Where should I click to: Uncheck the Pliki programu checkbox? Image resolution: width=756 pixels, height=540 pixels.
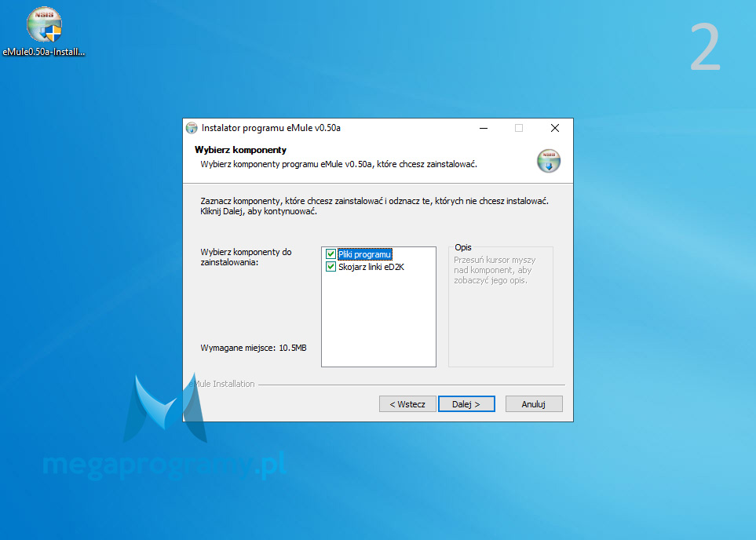pyautogui.click(x=331, y=254)
